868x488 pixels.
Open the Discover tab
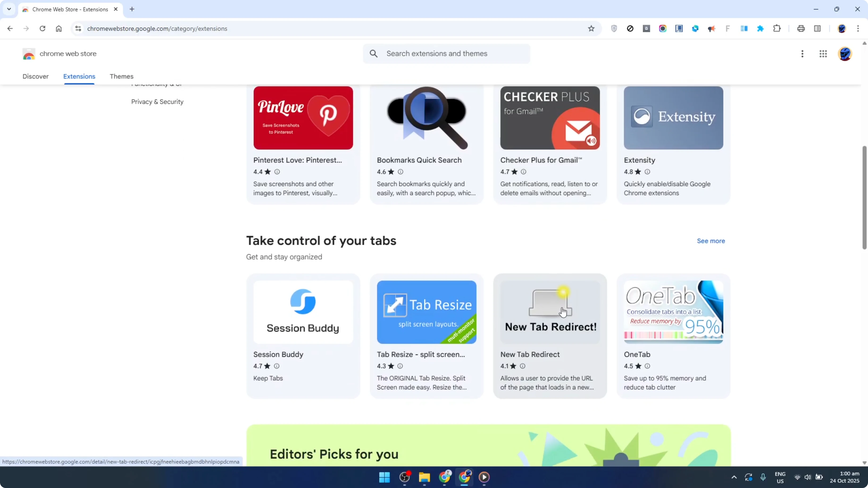pos(35,76)
